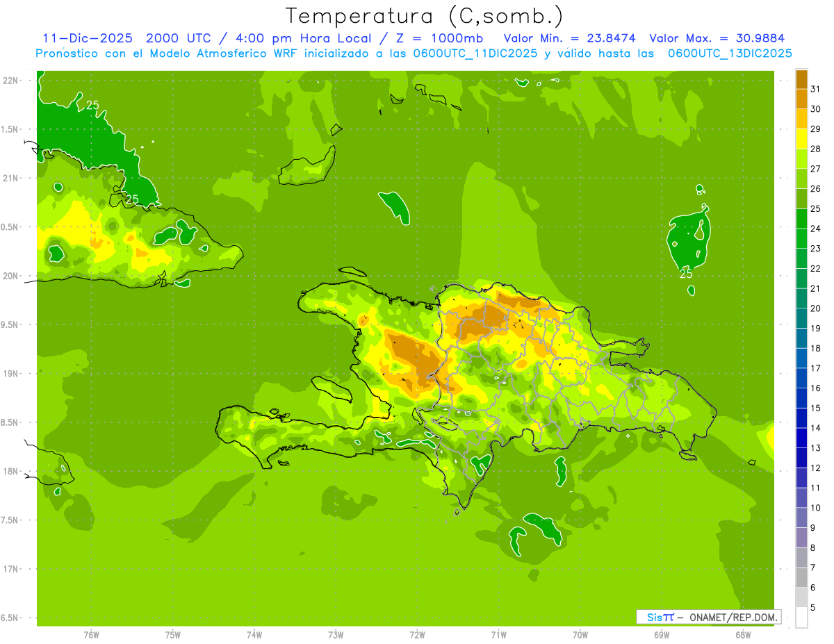Click legend swatch between 24 and 25
The width and height of the screenshot is (834, 644).
point(801,218)
